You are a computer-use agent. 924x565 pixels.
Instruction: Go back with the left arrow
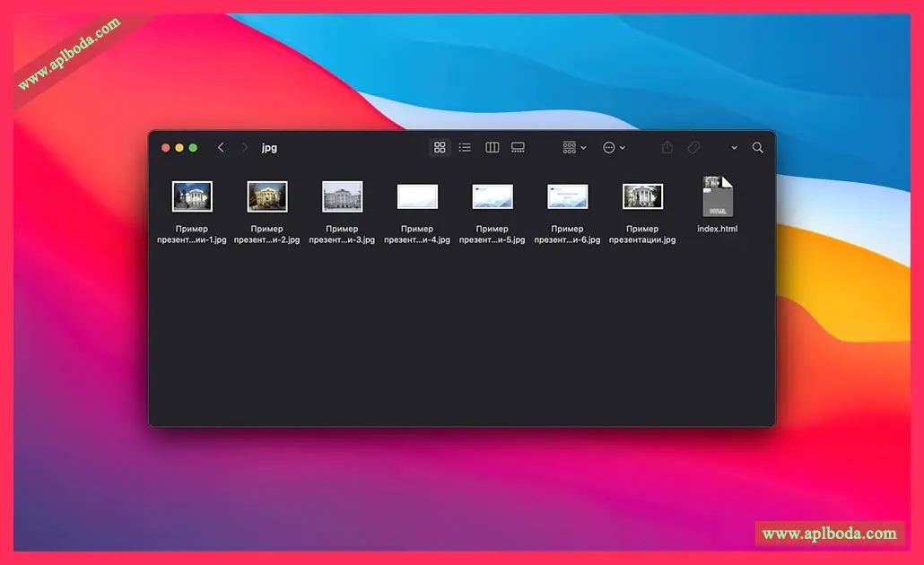click(x=221, y=148)
